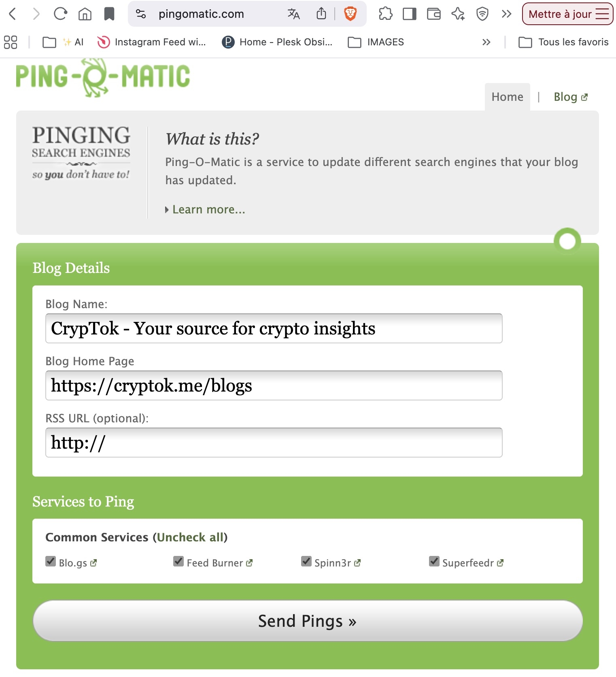
Task: Uncheck the Feed Burner checkbox
Action: [178, 562]
